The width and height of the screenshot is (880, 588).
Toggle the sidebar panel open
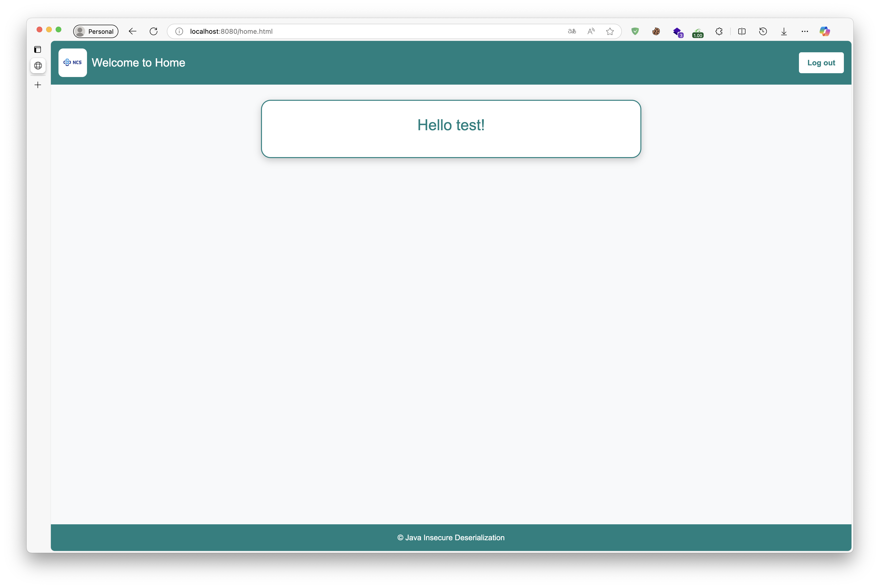[38, 49]
